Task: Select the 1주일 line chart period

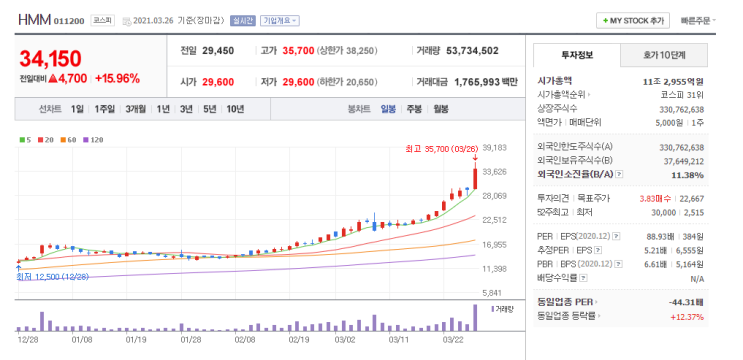Action: (104, 109)
